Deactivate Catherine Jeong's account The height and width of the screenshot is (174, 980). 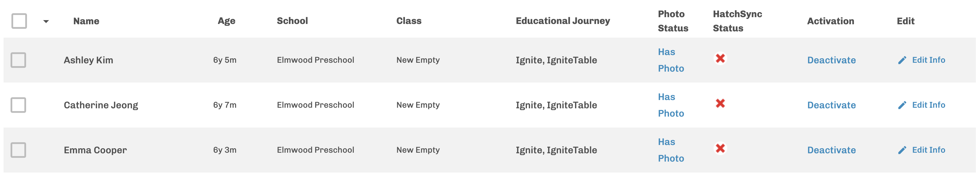[x=831, y=105]
